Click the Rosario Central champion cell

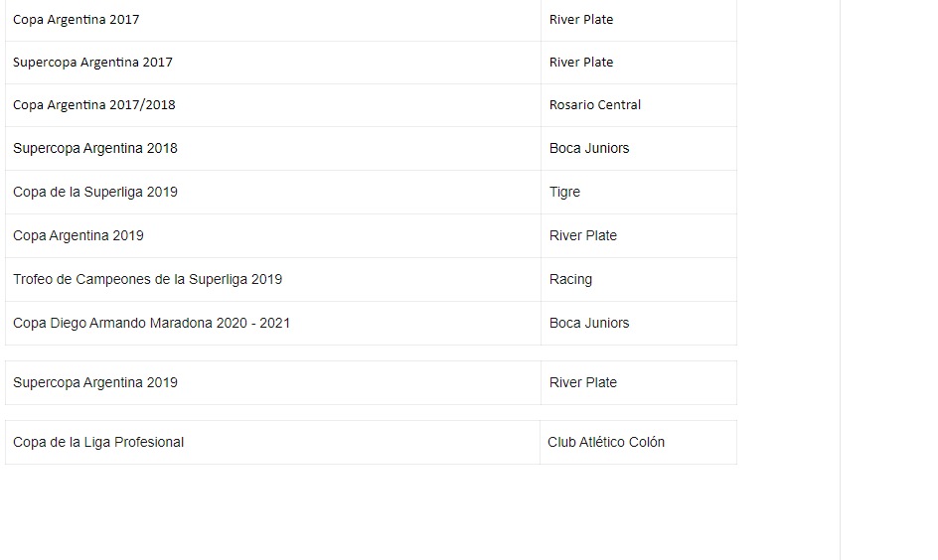(639, 105)
